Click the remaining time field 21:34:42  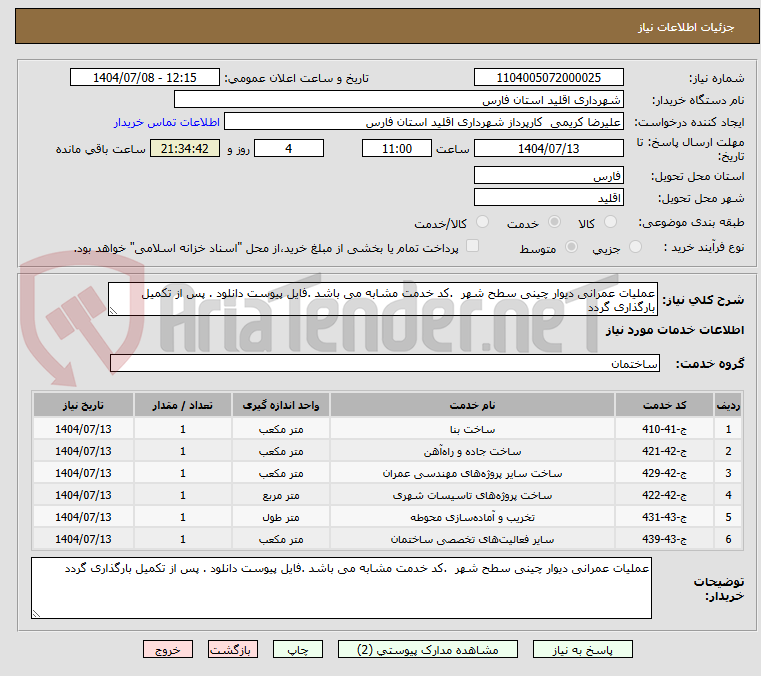[185, 148]
